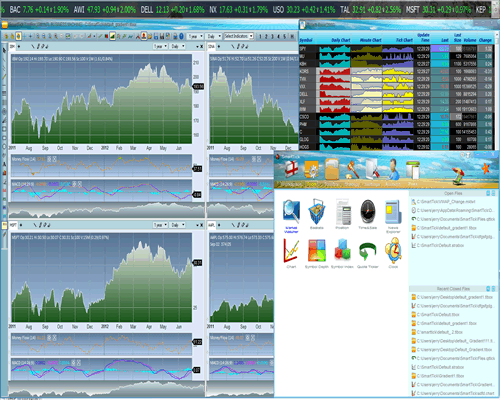Open the IBM chart panel 1 year dropdown
The width and height of the screenshot is (500, 400).
click(x=160, y=46)
